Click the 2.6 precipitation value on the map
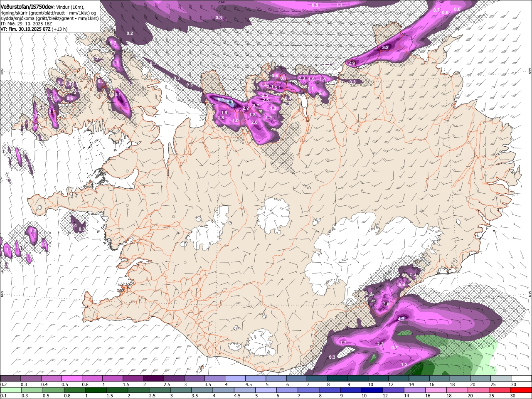Viewport: 532px width, 399px height. (266, 100)
